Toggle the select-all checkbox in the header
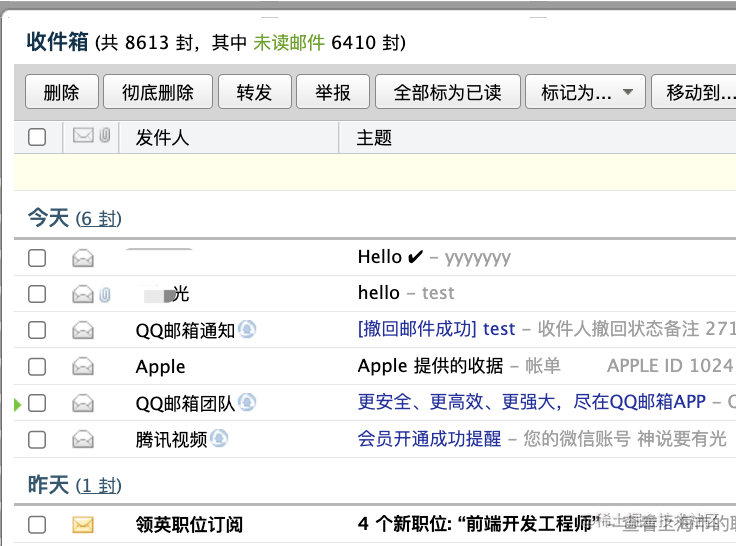The image size is (736, 546). click(37, 137)
